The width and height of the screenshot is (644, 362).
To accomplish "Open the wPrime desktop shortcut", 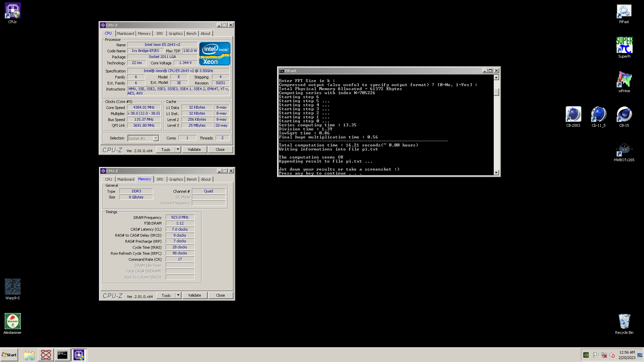I will click(x=624, y=82).
